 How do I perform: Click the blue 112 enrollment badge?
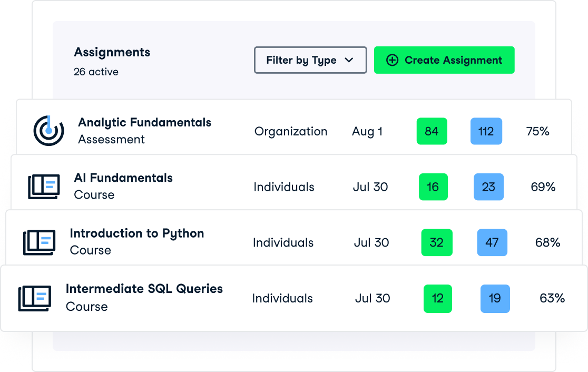(486, 131)
